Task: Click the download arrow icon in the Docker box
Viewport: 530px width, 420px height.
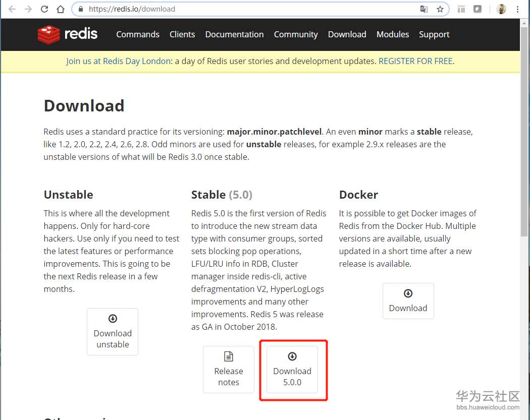Action: [408, 293]
